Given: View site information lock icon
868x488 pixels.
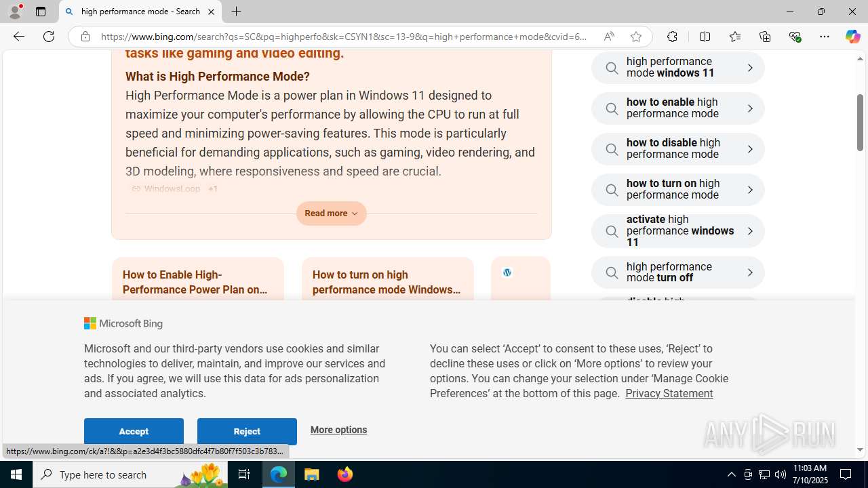Looking at the screenshot, I should [x=85, y=37].
